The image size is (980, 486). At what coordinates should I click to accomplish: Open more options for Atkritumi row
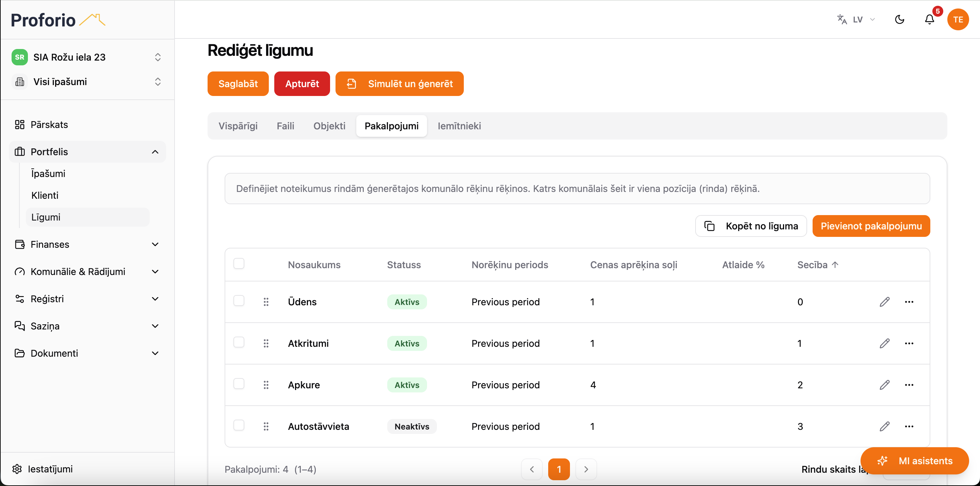click(909, 343)
